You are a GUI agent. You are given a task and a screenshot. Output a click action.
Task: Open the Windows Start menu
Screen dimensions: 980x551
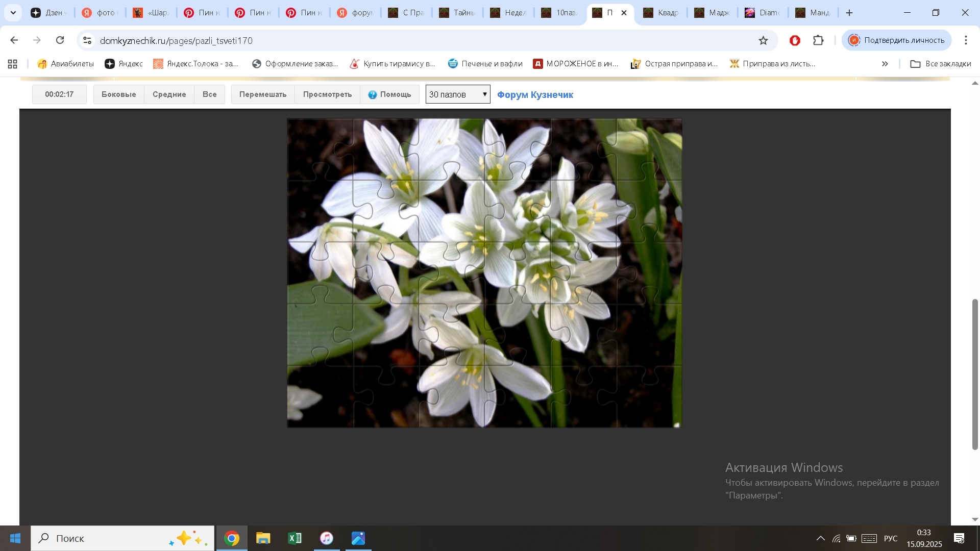click(15, 538)
